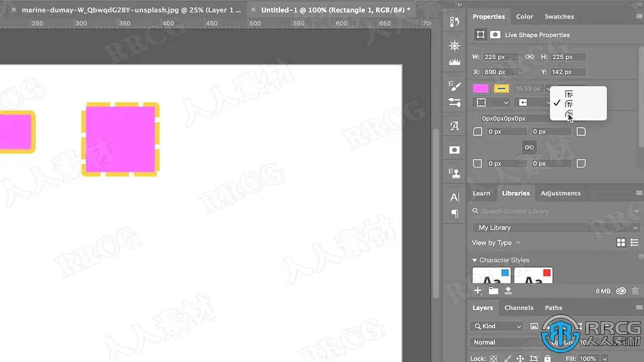This screenshot has width=644, height=362.
Task: Open the magenta fill color swatch
Action: 480,88
